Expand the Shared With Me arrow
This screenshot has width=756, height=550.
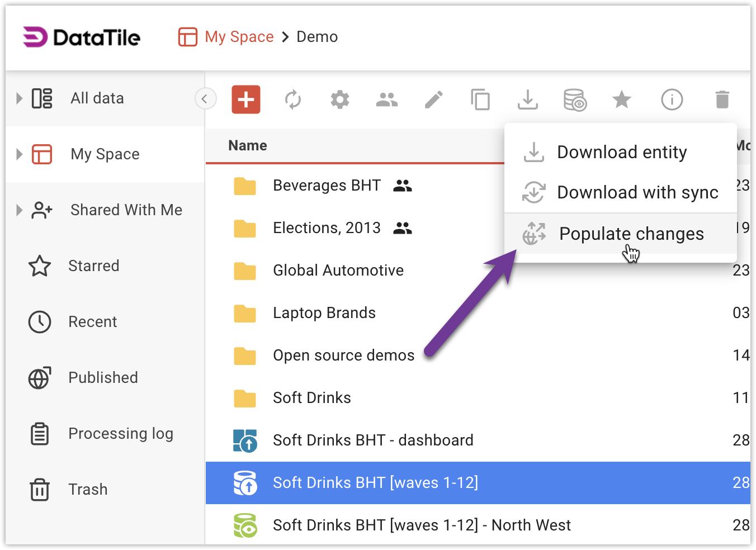tap(20, 210)
